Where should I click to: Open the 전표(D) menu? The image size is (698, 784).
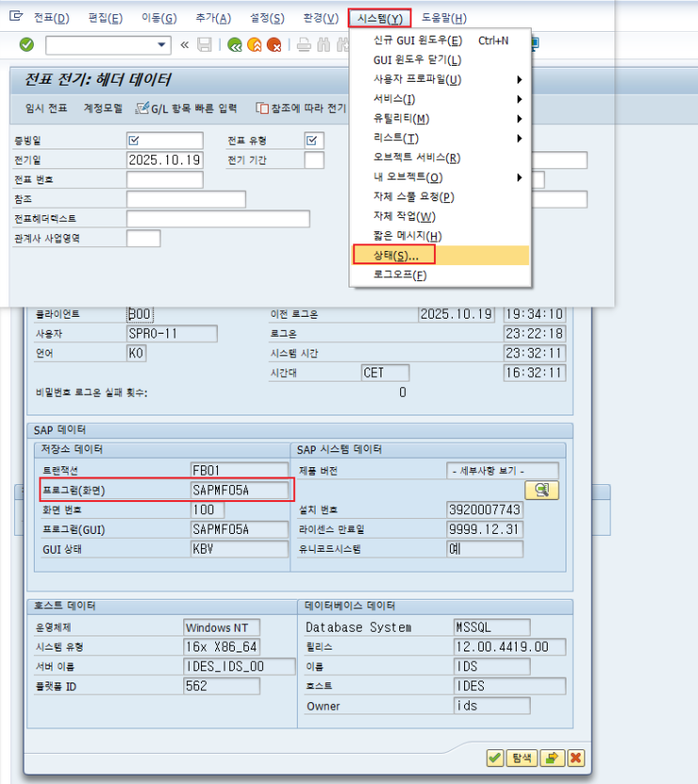(x=52, y=19)
